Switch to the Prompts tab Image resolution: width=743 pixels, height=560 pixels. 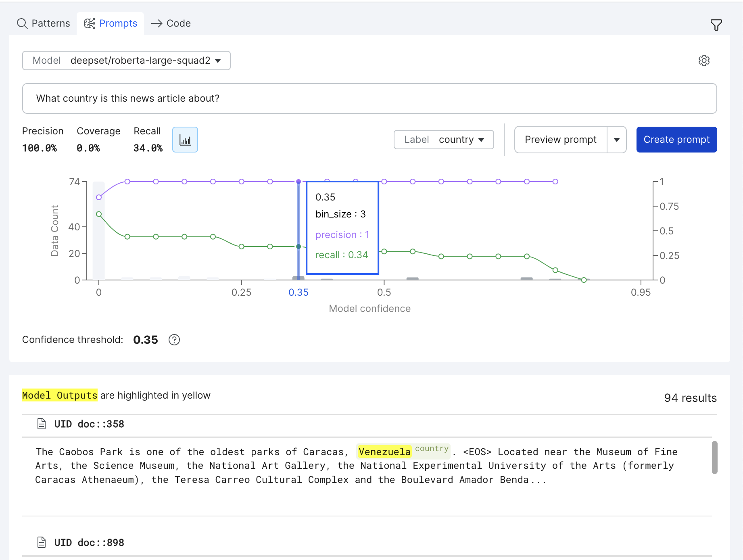pyautogui.click(x=111, y=23)
